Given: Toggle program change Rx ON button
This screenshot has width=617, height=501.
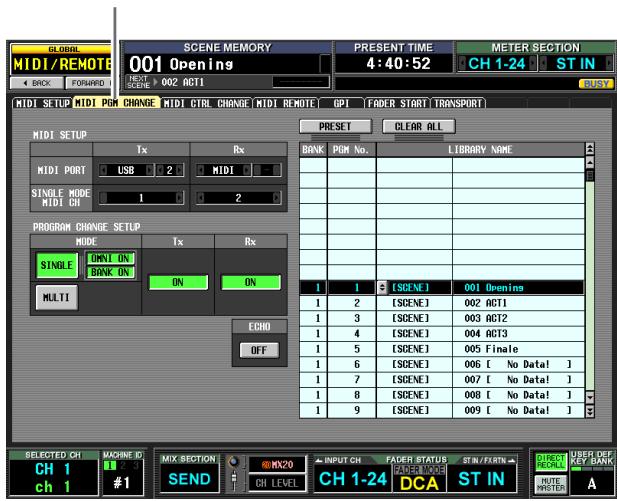Looking at the screenshot, I should coord(251,282).
